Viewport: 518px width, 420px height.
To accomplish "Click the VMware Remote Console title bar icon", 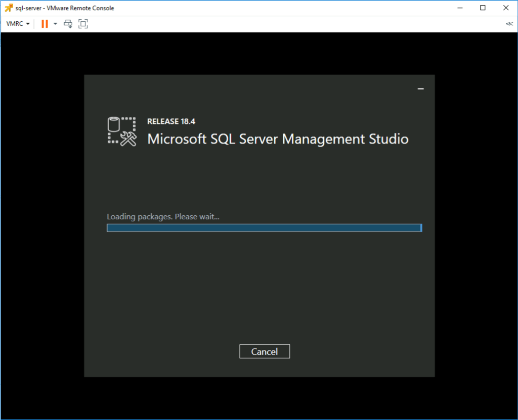I will [8, 8].
